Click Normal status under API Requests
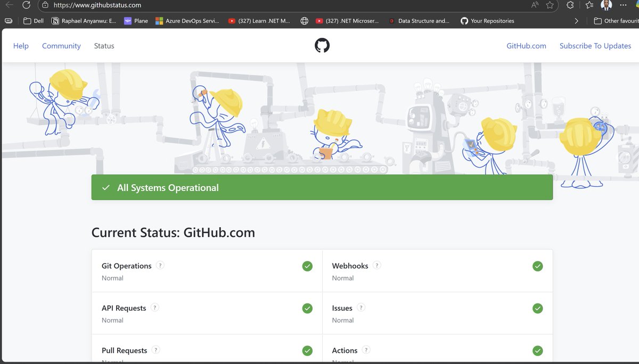 (112, 320)
